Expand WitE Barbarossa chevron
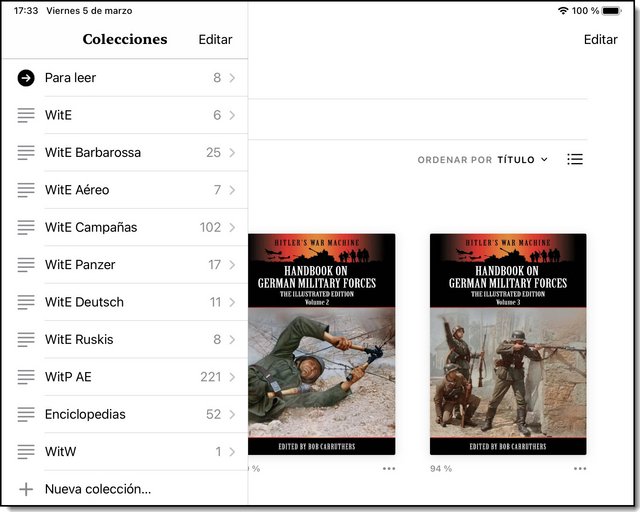640x512 pixels. point(232,153)
